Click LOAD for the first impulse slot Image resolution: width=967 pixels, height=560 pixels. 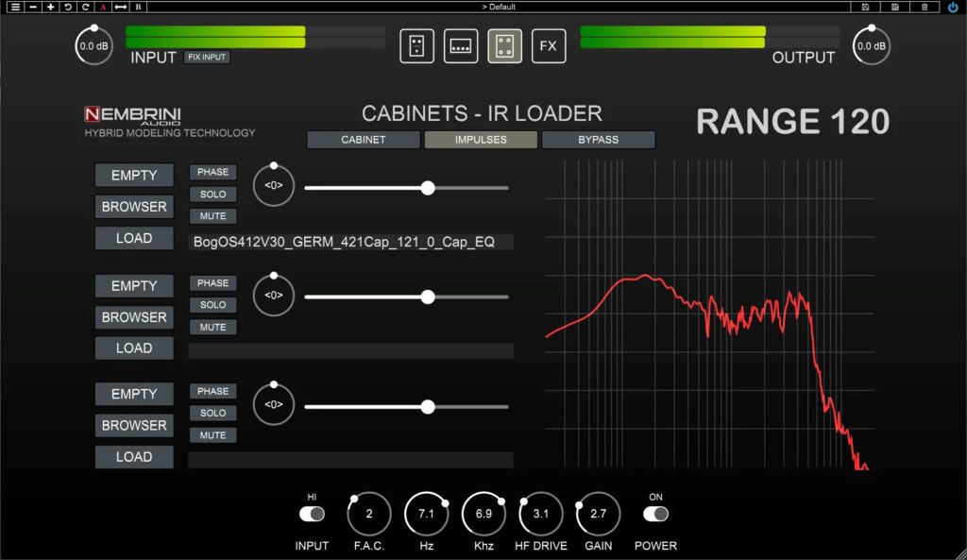pos(134,238)
